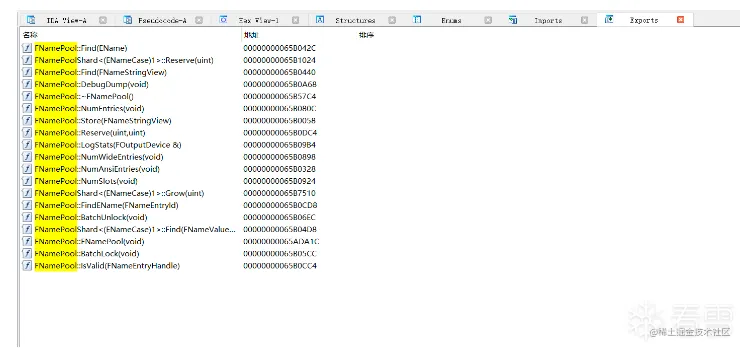The image size is (753, 362).
Task: Select the ~FNamePool() address cell
Action: coord(280,96)
